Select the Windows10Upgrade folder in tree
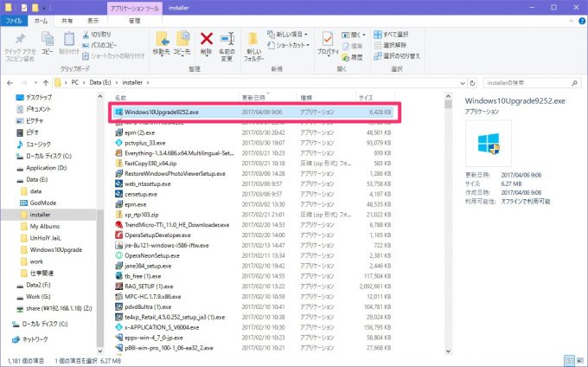 click(x=55, y=250)
